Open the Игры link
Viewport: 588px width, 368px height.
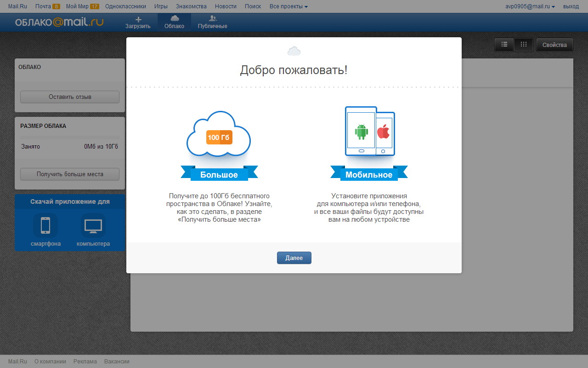coord(161,6)
